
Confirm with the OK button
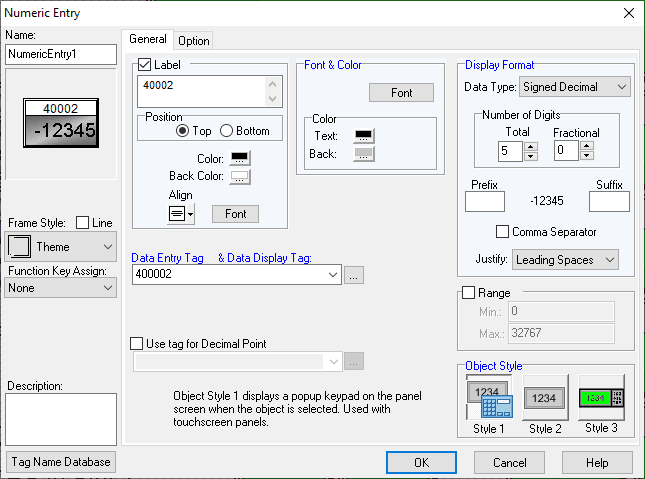coord(421,463)
